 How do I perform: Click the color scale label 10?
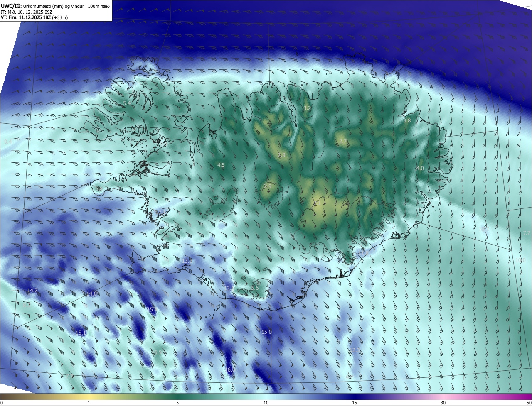(266, 403)
